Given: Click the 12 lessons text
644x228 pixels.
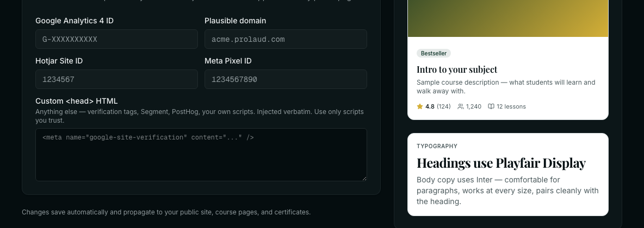Looking at the screenshot, I should click(511, 106).
